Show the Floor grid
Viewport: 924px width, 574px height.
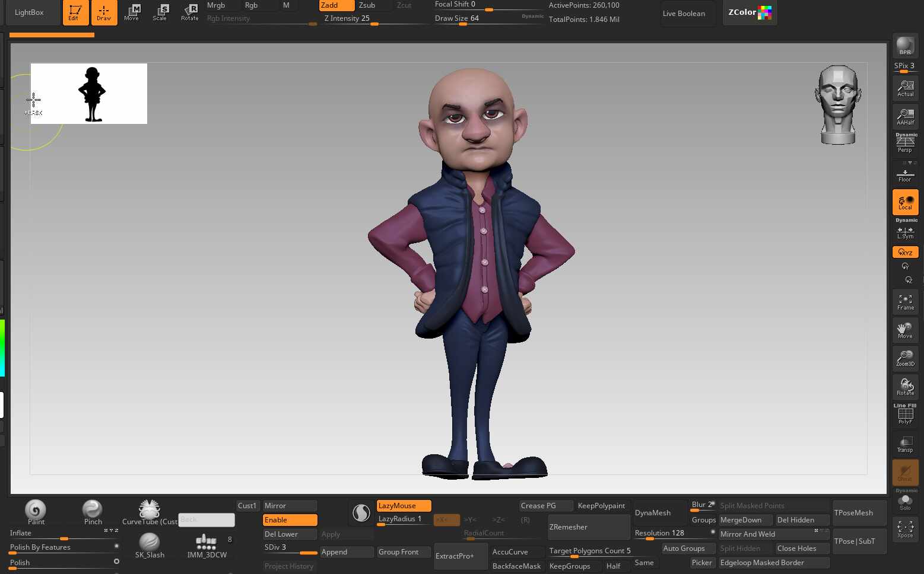pyautogui.click(x=906, y=174)
